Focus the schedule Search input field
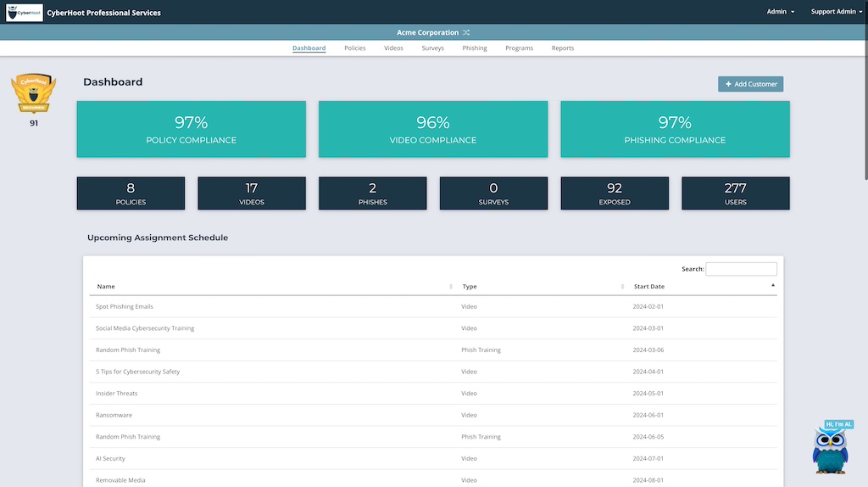 (x=741, y=269)
